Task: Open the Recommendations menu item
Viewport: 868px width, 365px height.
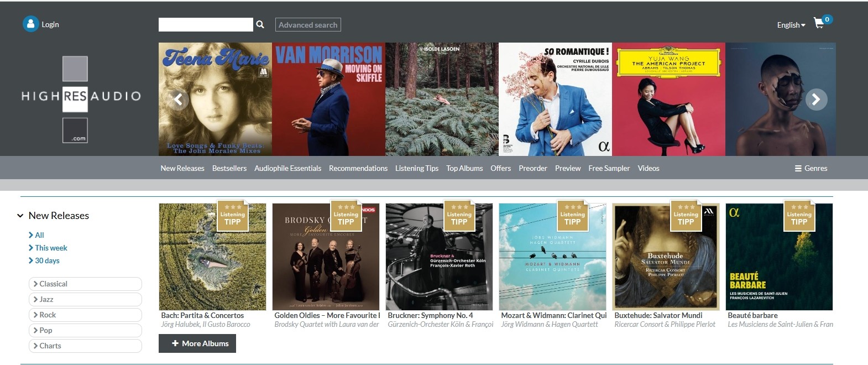Action: pos(358,168)
